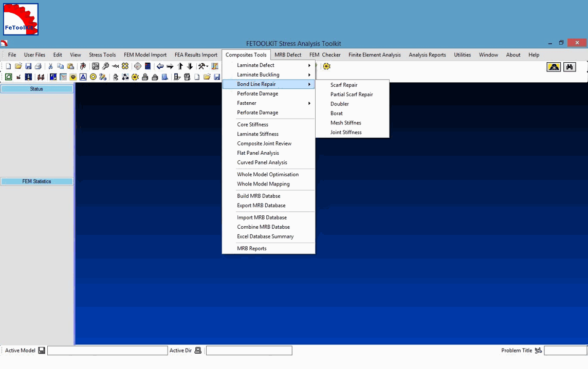Screen dimensions: 588x369
Task: Click the green square frame icon
Action: 9,77
